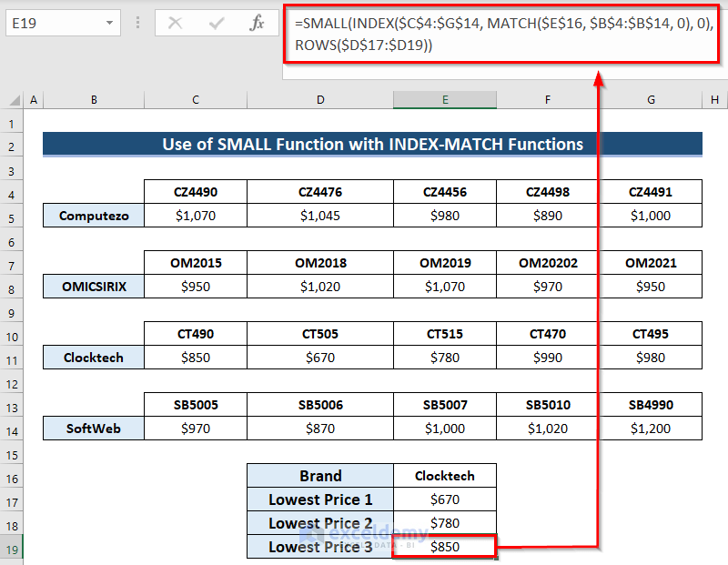
Task: Click the title cell about SMALL Function
Action: click(372, 145)
